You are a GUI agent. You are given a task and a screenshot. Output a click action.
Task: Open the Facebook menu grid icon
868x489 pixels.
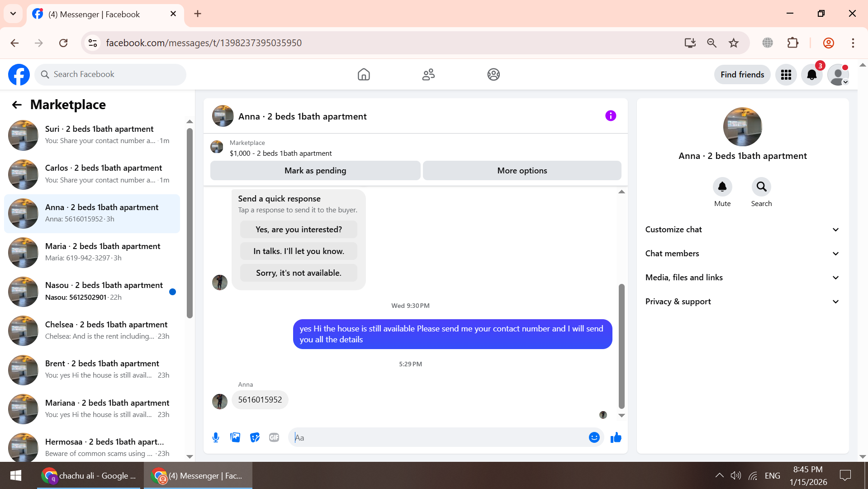tap(786, 75)
